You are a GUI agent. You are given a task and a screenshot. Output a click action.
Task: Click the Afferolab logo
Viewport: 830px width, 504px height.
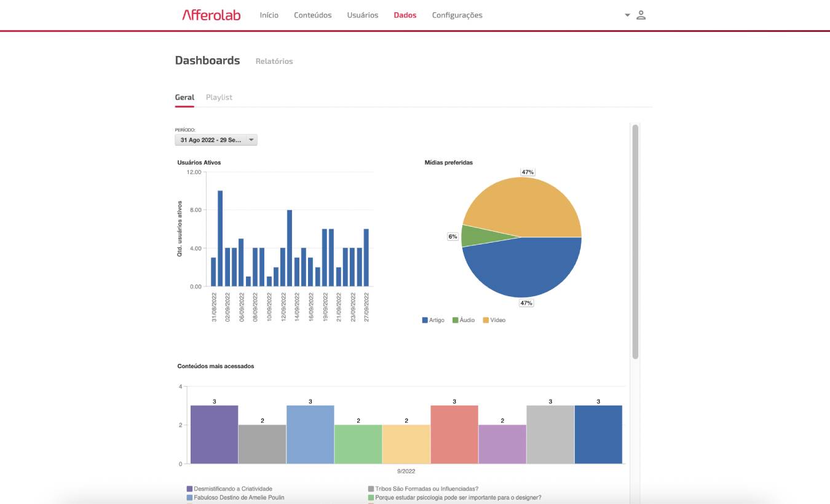click(x=211, y=15)
